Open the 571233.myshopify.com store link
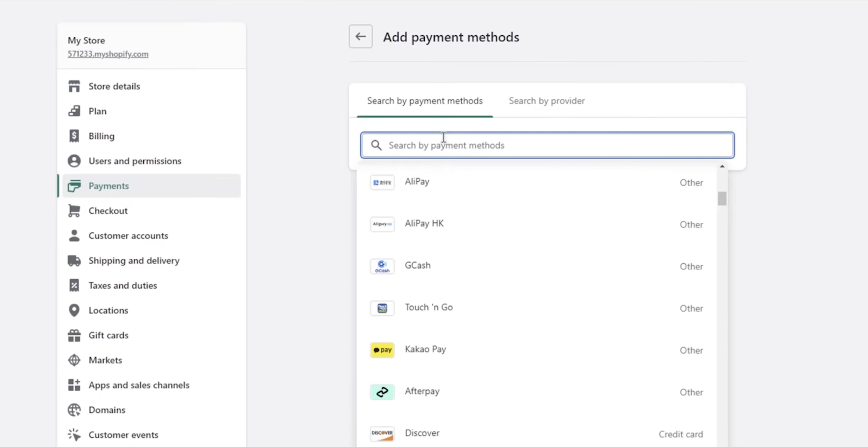Viewport: 868px width, 447px height. pos(108,54)
